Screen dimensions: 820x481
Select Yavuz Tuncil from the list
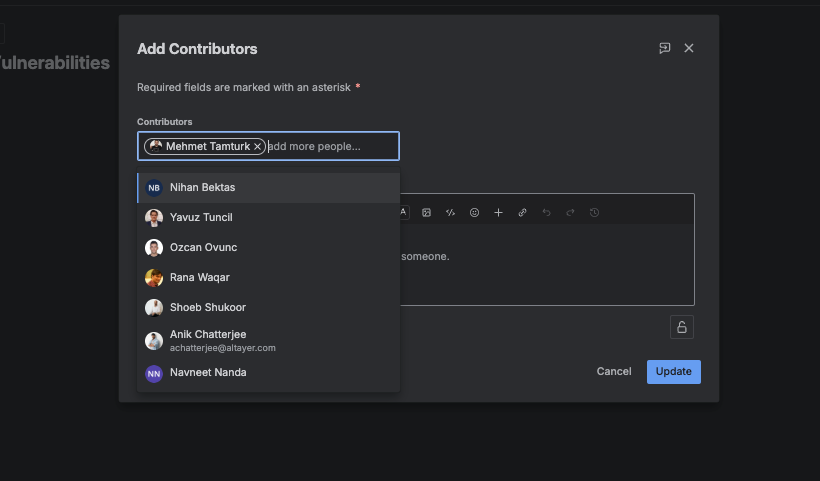[268, 217]
